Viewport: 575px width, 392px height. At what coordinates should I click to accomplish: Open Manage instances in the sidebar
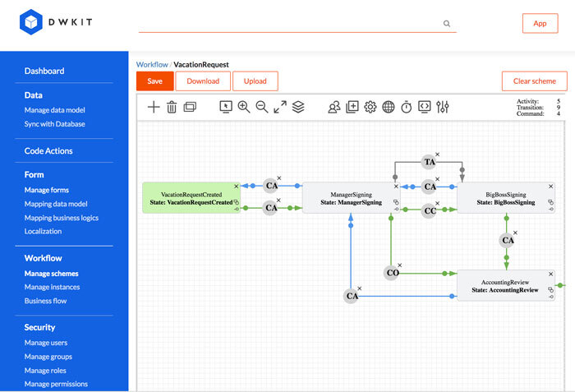coord(52,287)
